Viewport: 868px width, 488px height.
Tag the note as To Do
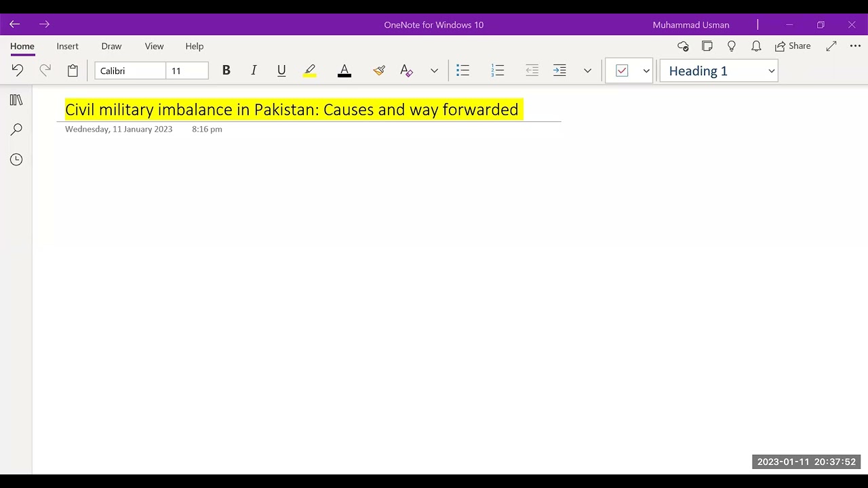tap(622, 70)
